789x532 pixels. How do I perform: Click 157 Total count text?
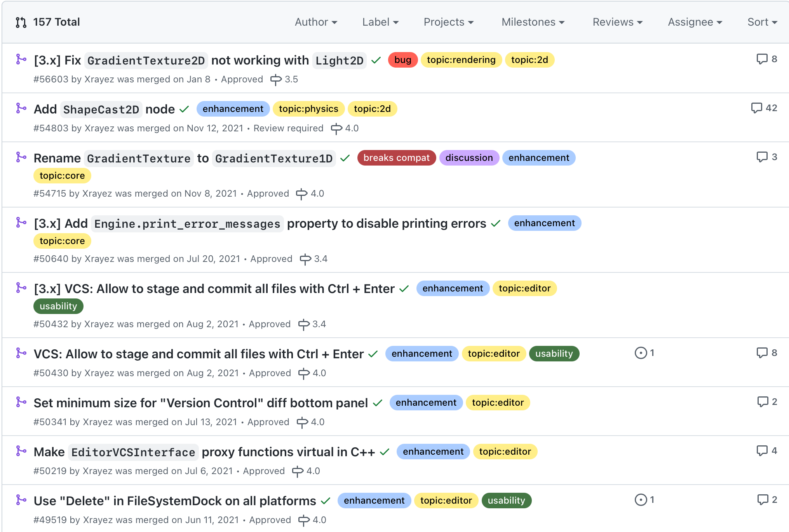pyautogui.click(x=56, y=22)
